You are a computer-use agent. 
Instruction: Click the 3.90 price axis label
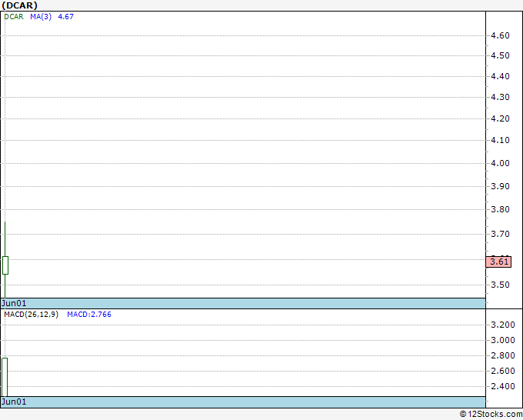pyautogui.click(x=500, y=186)
